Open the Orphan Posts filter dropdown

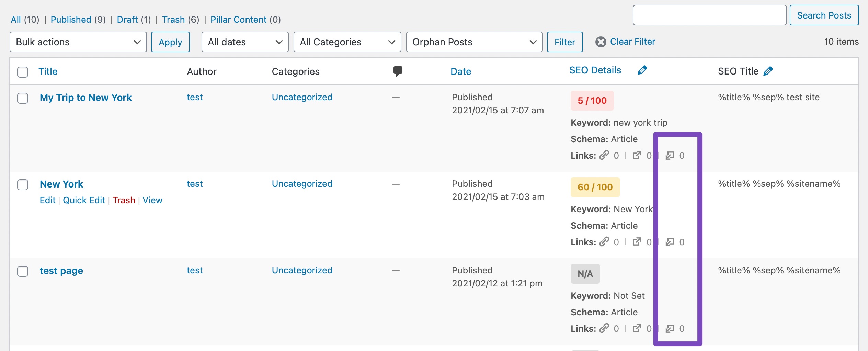point(474,42)
